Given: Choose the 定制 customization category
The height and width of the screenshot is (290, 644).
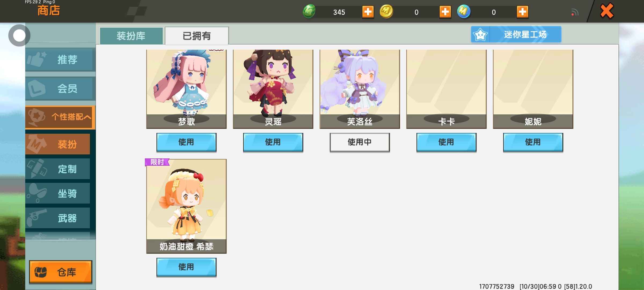Looking at the screenshot, I should [x=58, y=169].
